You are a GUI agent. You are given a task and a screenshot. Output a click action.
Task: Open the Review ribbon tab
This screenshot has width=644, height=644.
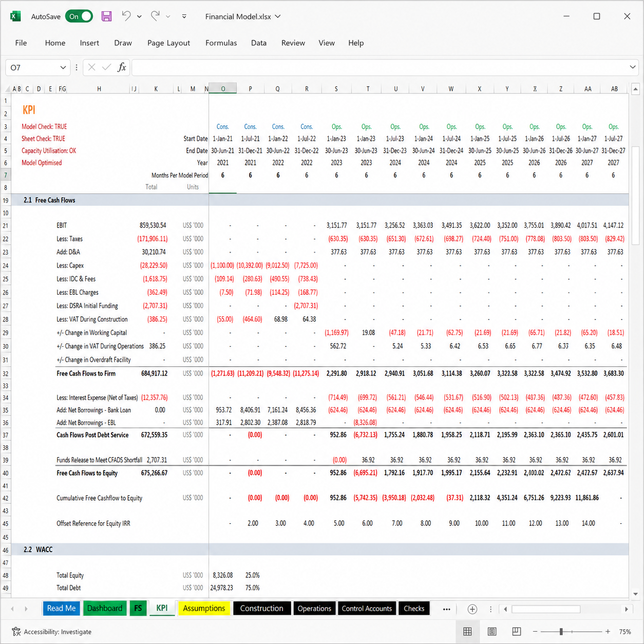293,43
